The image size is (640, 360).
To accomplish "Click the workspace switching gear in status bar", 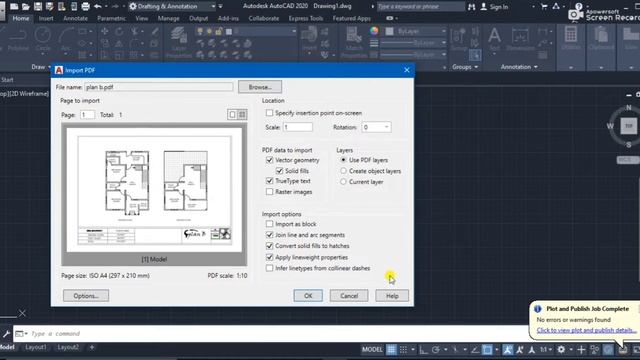I will click(x=561, y=349).
